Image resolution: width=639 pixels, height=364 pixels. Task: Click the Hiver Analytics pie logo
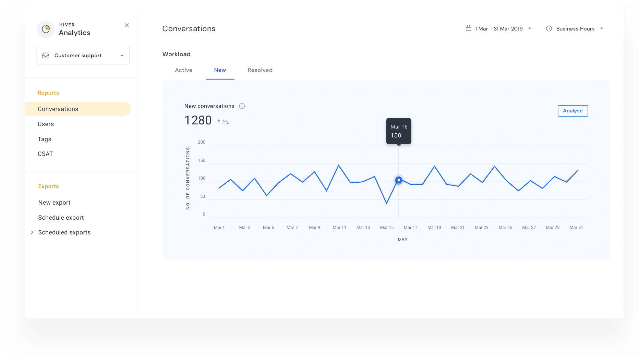[46, 29]
